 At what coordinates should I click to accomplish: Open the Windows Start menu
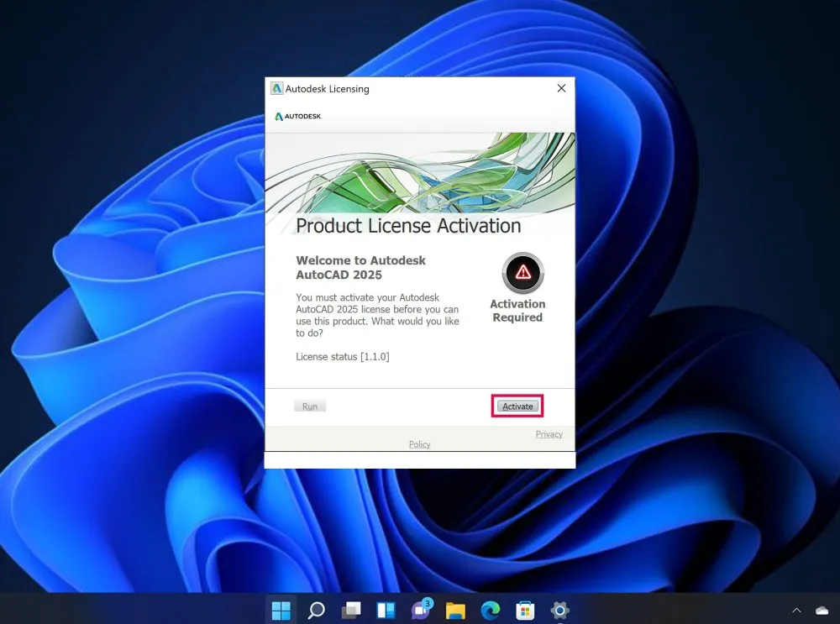pyautogui.click(x=281, y=610)
